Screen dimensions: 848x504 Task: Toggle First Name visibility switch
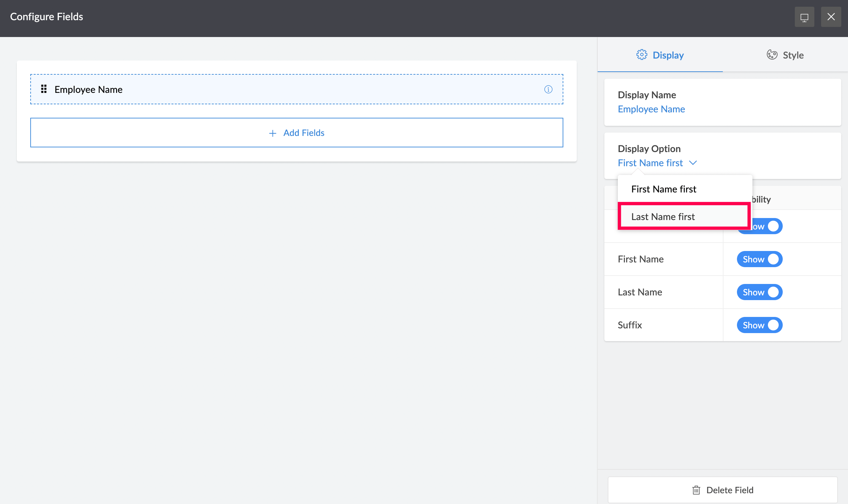(x=759, y=259)
